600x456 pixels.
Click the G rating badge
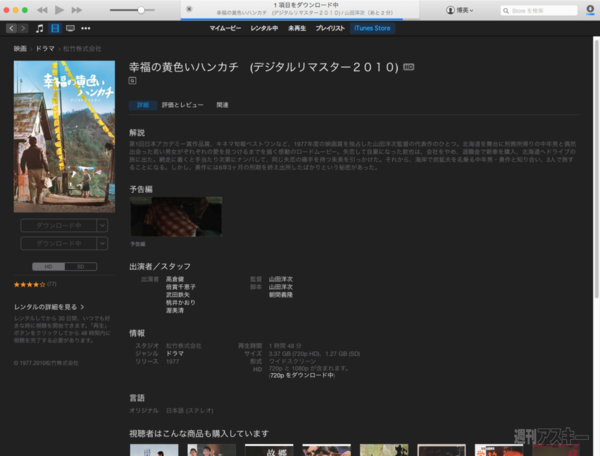click(132, 81)
